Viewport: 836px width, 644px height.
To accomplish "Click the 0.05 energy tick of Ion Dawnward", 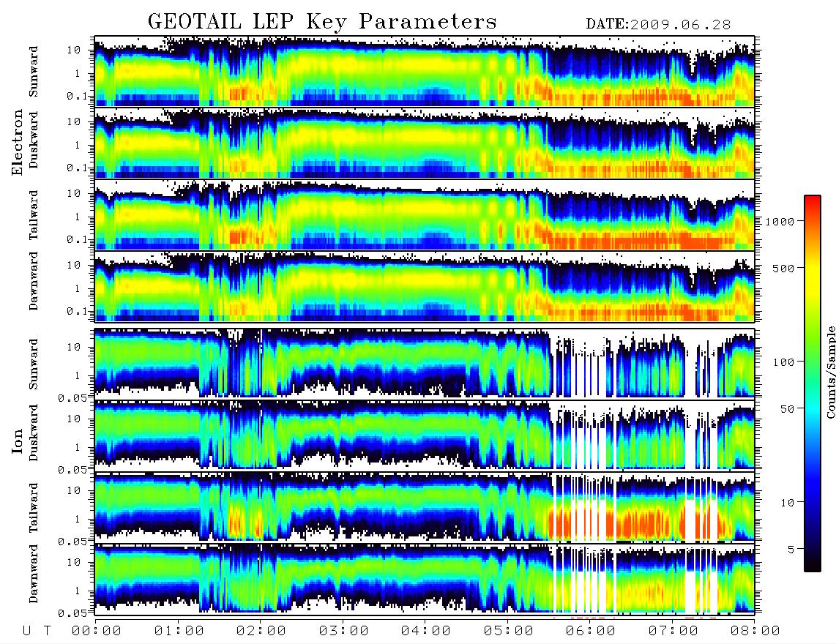I will (x=74, y=613).
